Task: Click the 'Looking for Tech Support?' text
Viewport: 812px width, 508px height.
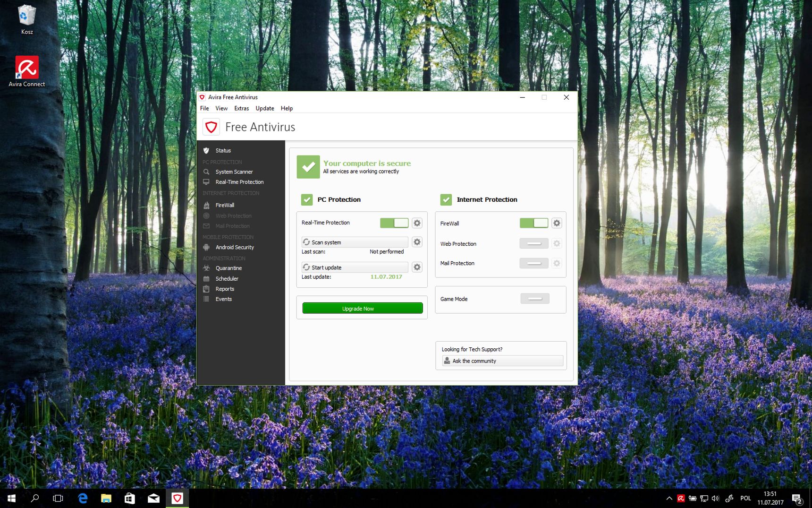Action: click(472, 350)
